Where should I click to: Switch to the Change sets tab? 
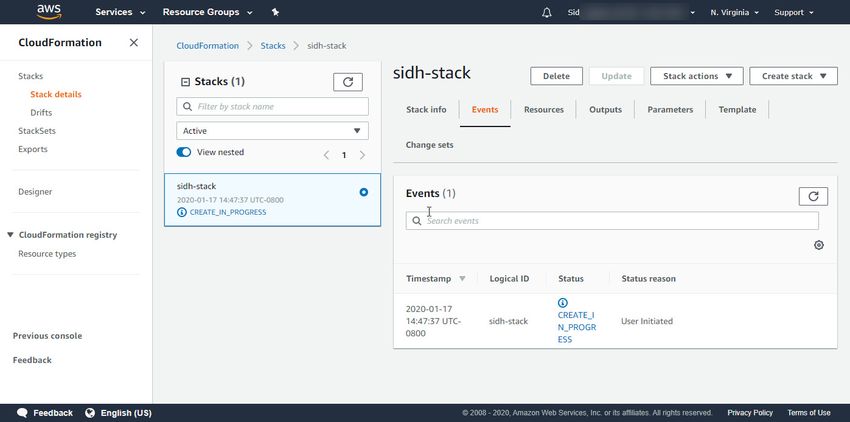(x=429, y=145)
